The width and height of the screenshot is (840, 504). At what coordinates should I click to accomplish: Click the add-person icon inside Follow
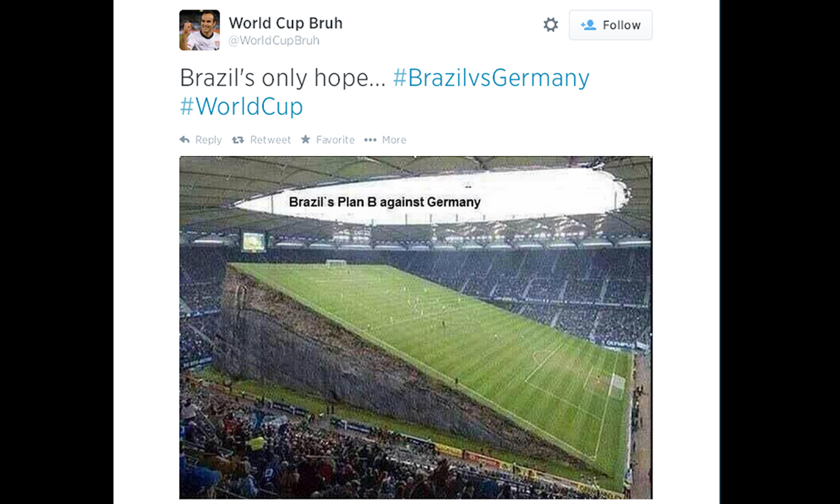(588, 25)
